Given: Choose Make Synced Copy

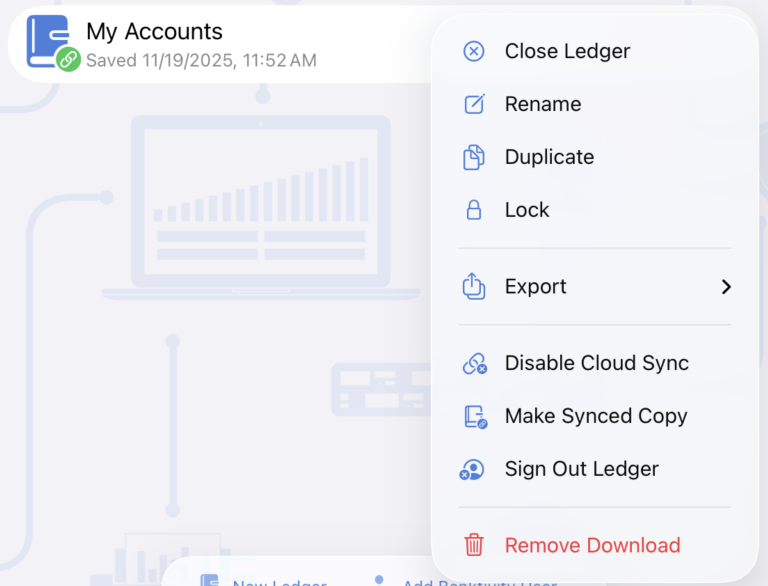Looking at the screenshot, I should 596,416.
